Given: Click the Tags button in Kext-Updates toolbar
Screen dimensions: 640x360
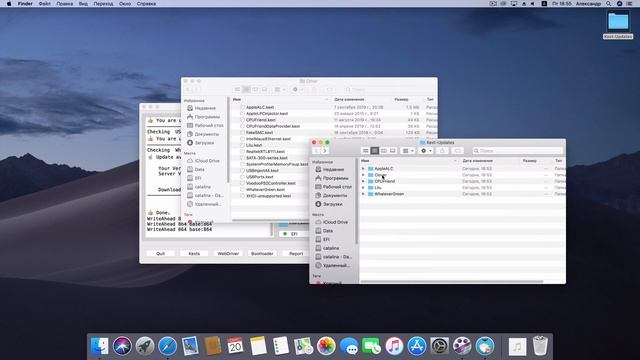Looking at the screenshot, I should point(458,151).
